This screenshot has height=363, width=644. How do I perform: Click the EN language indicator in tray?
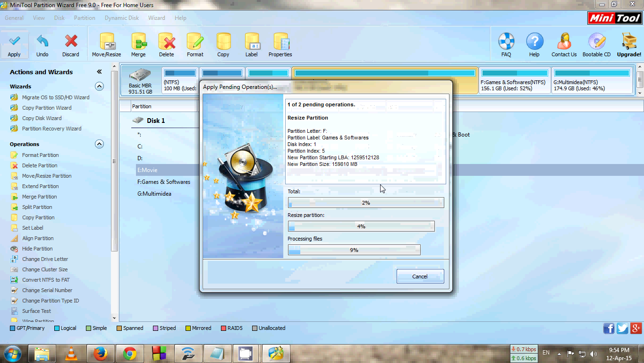pyautogui.click(x=546, y=353)
